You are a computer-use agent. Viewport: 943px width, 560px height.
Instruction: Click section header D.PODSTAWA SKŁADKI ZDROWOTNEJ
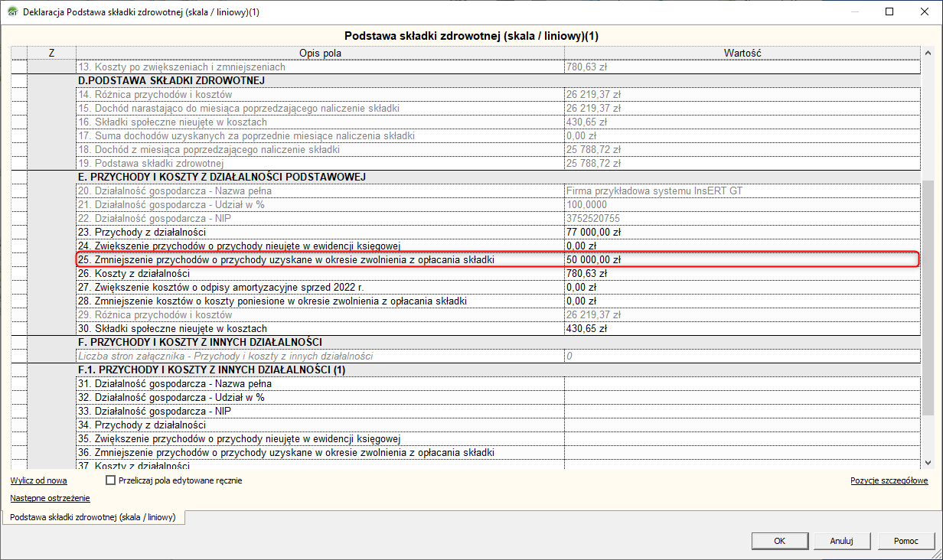[x=498, y=80]
